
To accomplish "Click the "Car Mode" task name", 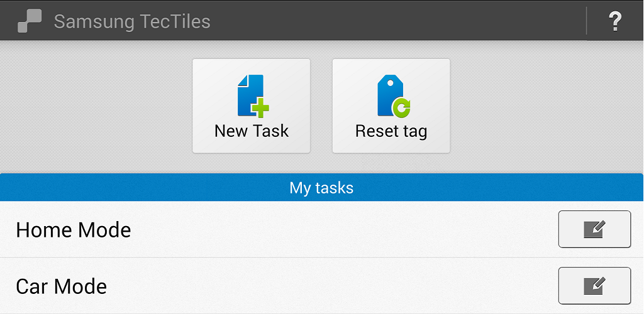I will pos(62,286).
